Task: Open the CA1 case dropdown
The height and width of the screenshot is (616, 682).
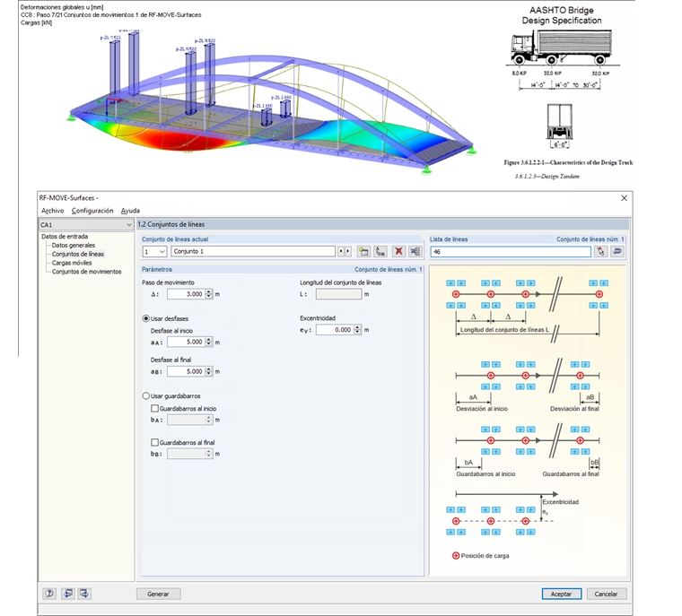Action: click(128, 225)
